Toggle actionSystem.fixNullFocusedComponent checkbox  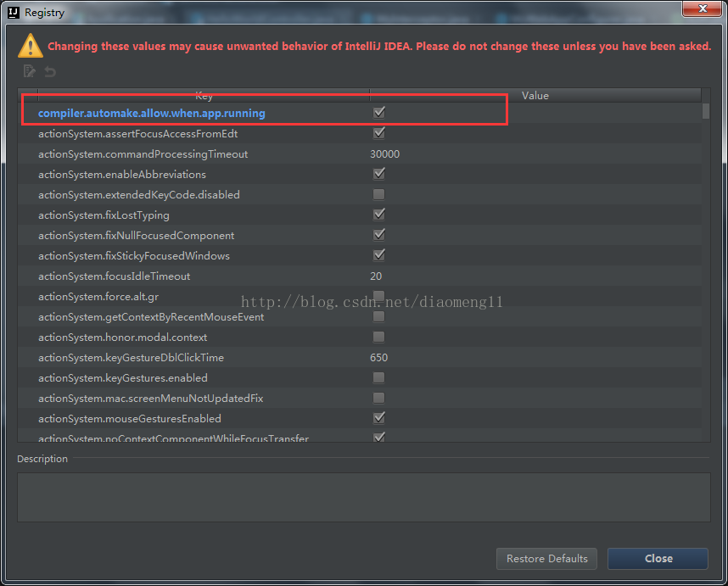pyautogui.click(x=379, y=235)
